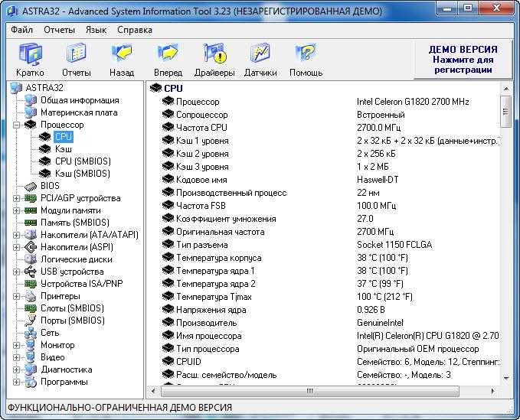The image size is (520, 420).
Task: Select the ASTRA32 root computer icon in tree
Action: (16, 88)
